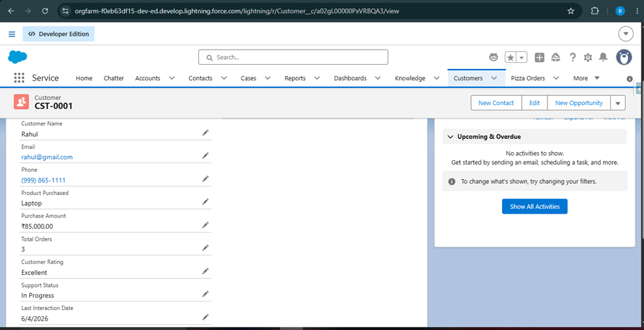Click the Salesforce cloud logo

(17, 57)
